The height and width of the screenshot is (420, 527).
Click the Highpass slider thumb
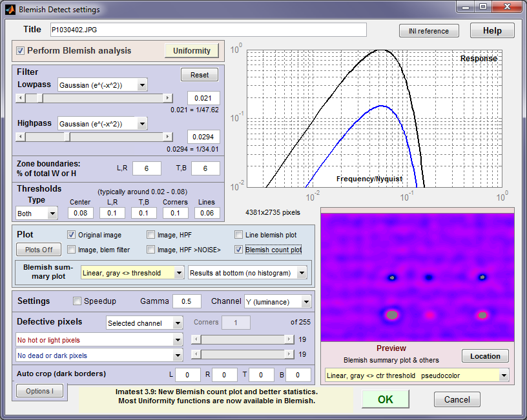pos(67,137)
